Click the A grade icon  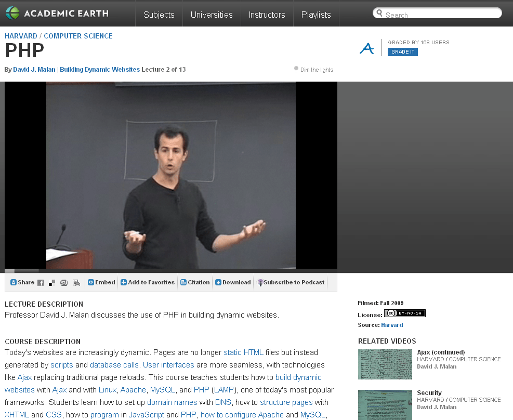(367, 48)
